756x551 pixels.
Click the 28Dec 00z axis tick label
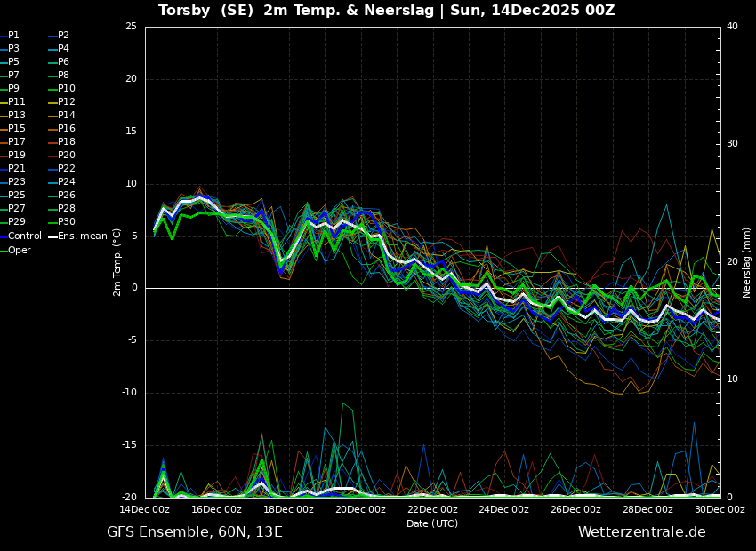[648, 509]
